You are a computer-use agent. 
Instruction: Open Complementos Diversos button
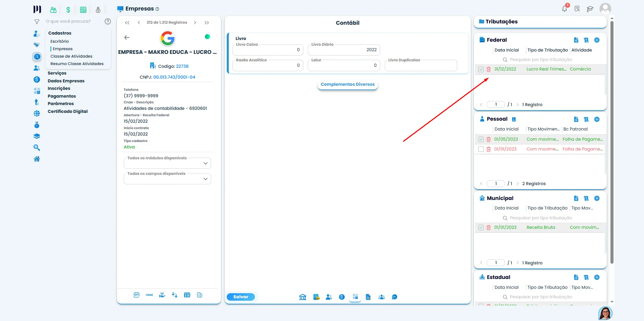348,84
